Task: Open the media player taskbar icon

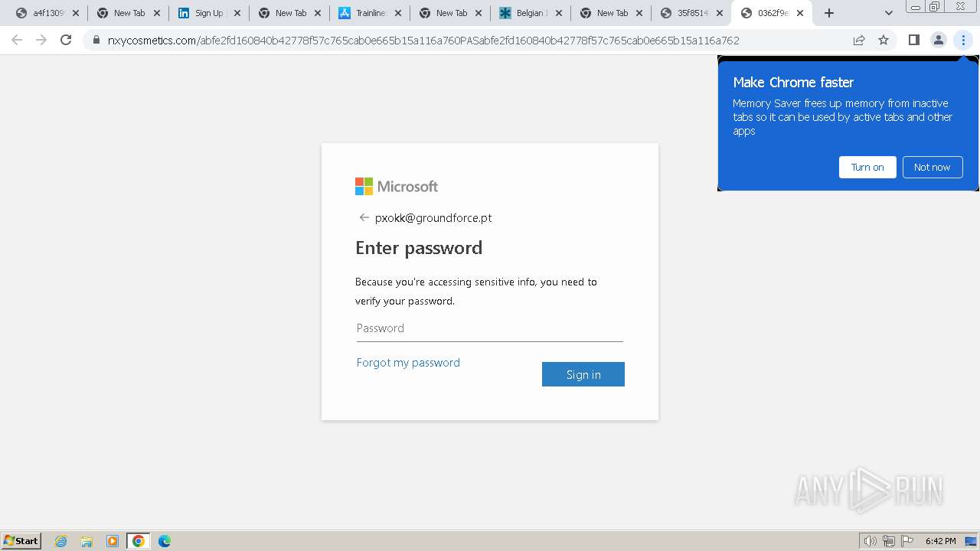Action: pyautogui.click(x=113, y=541)
